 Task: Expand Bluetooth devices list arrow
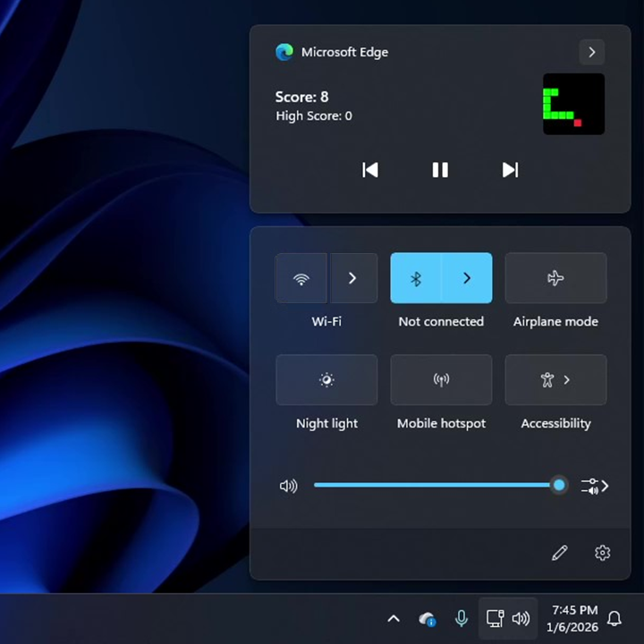(467, 278)
